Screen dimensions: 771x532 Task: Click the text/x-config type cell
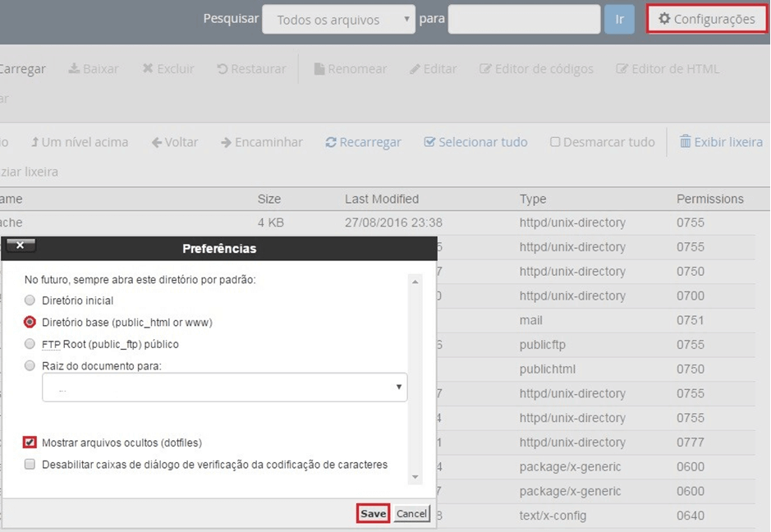553,516
